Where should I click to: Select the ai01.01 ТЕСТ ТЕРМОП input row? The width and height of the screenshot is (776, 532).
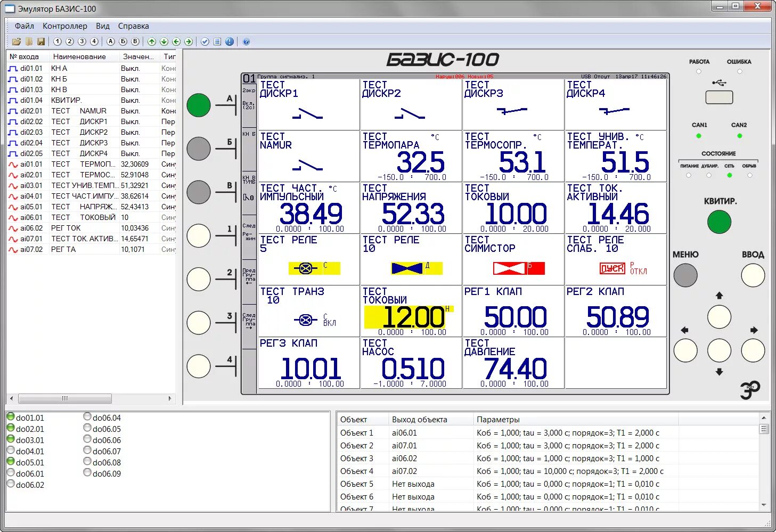[92, 164]
